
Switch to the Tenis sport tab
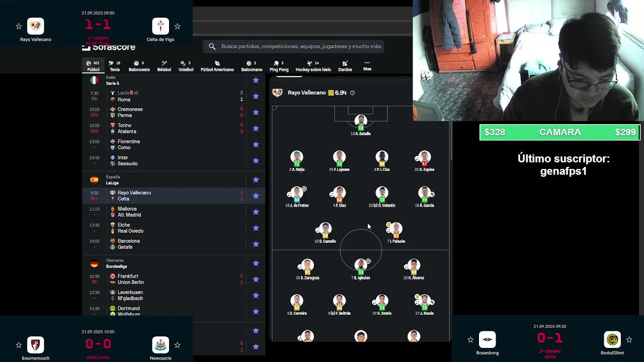pyautogui.click(x=115, y=66)
